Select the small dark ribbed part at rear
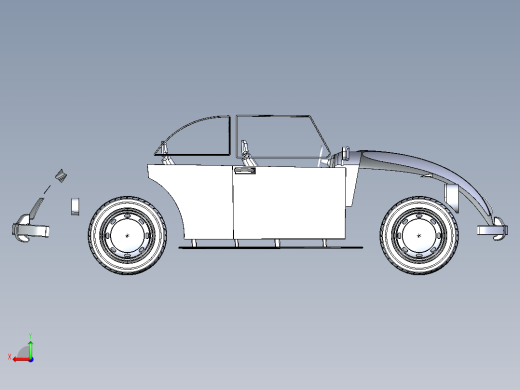Viewport: 520px width, 390px height. coord(61,175)
